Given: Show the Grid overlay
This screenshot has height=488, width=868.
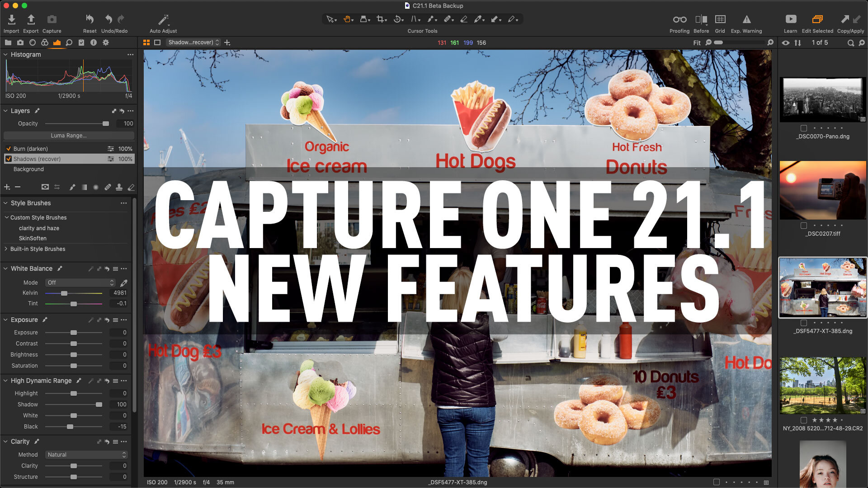Looking at the screenshot, I should (720, 19).
